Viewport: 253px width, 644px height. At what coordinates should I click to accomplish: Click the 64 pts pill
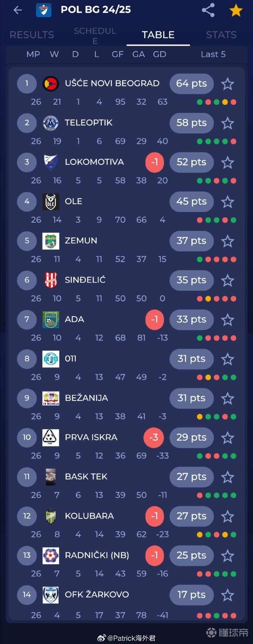[x=191, y=84]
